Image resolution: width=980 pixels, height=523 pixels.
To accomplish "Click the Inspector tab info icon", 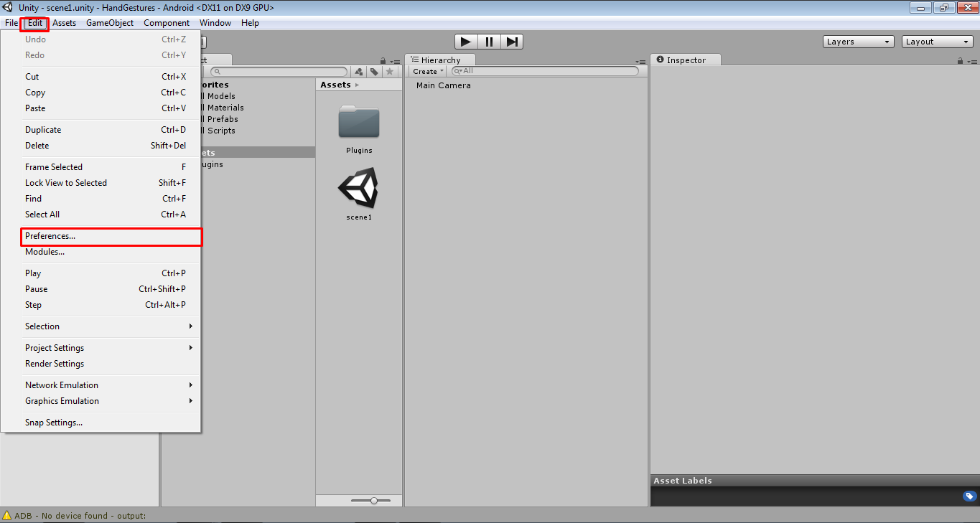I will [x=660, y=60].
